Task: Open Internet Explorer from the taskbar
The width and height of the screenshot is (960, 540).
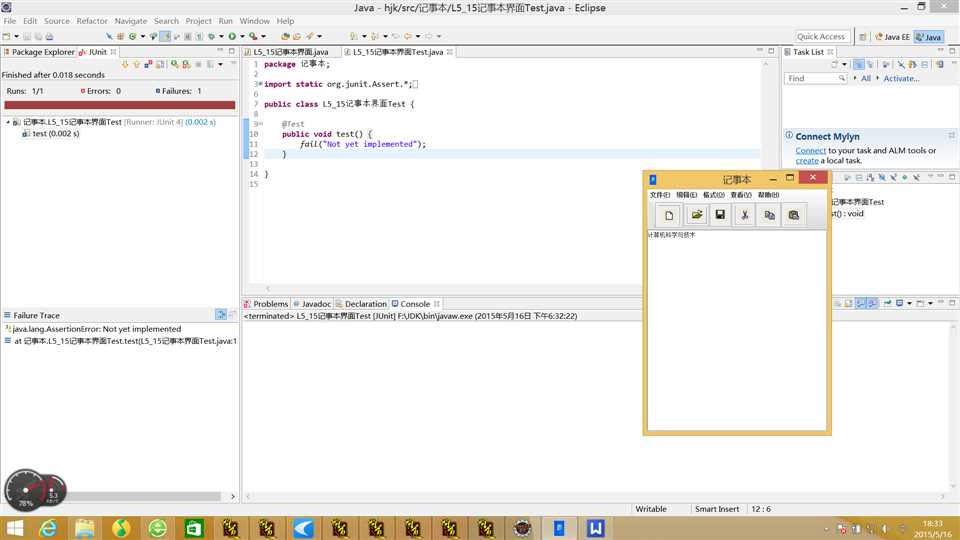Action: [x=48, y=528]
